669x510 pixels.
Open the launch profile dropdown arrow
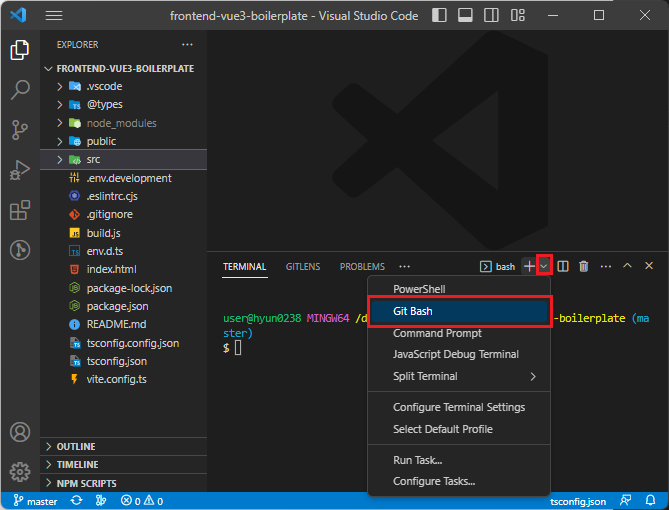point(544,266)
